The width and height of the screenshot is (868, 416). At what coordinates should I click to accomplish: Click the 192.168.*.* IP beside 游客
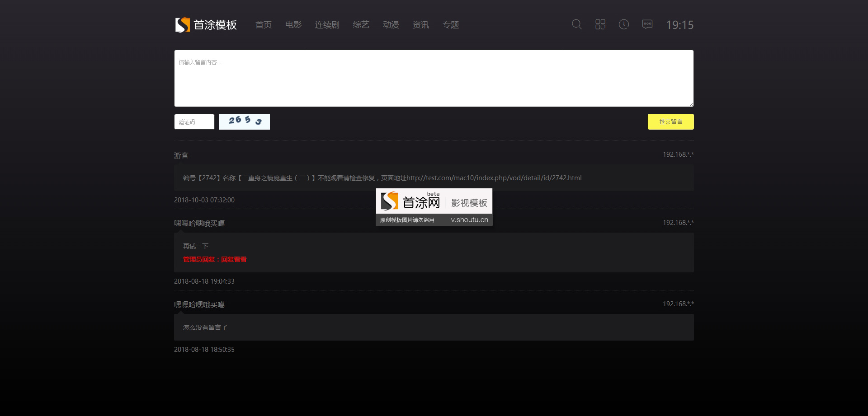678,154
